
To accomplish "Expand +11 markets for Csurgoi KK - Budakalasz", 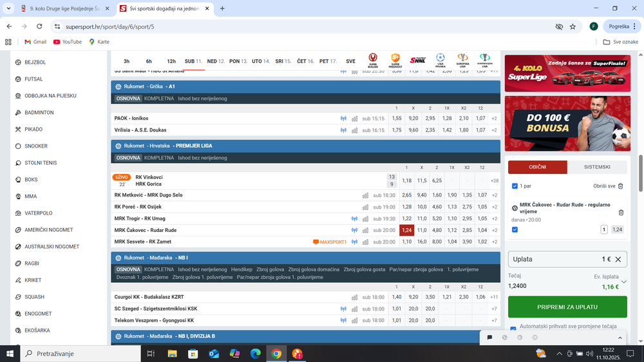I will 495,298.
